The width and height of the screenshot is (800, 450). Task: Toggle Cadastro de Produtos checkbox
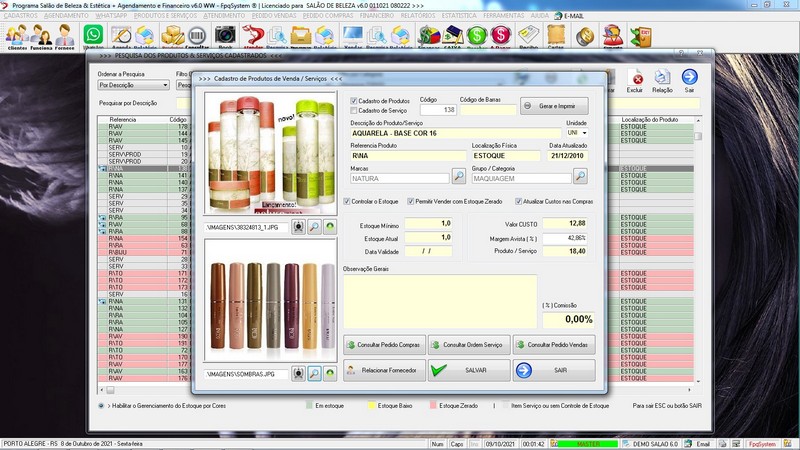tap(354, 101)
